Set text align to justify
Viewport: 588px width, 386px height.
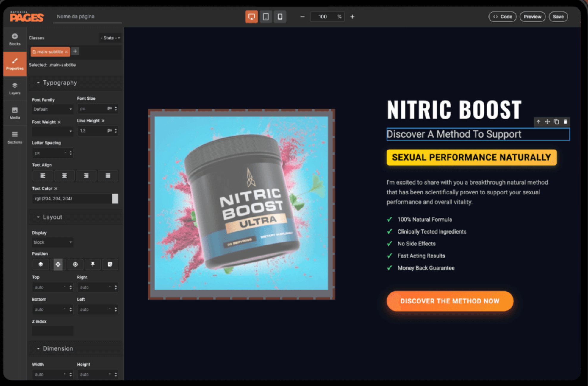[108, 176]
